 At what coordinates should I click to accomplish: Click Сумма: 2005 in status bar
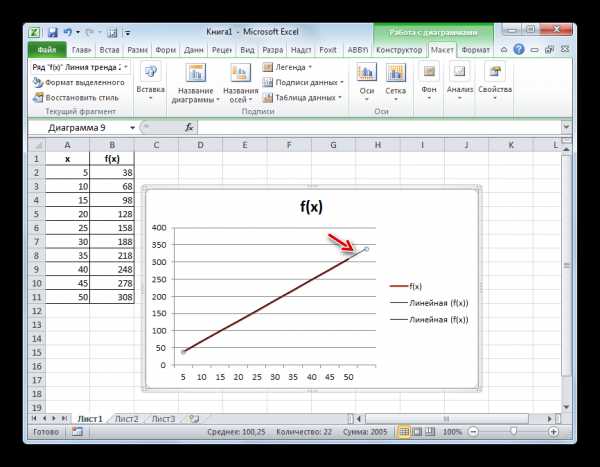tap(365, 432)
